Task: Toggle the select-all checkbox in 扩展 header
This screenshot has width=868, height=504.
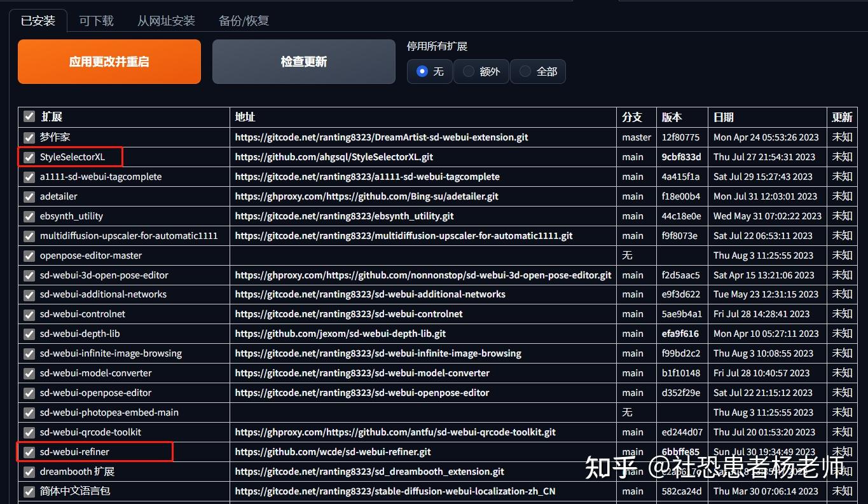Action: 29,116
